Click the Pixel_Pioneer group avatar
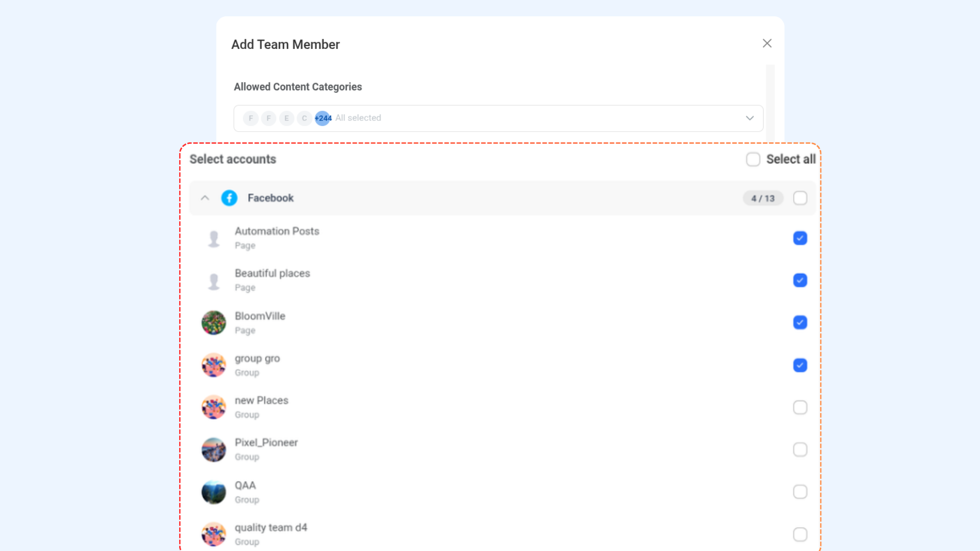 click(x=214, y=449)
